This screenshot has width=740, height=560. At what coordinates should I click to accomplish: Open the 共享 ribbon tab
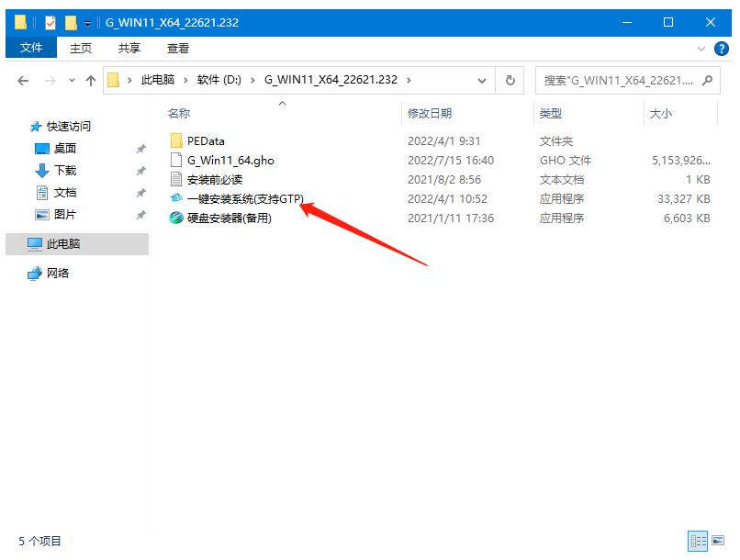[x=129, y=48]
